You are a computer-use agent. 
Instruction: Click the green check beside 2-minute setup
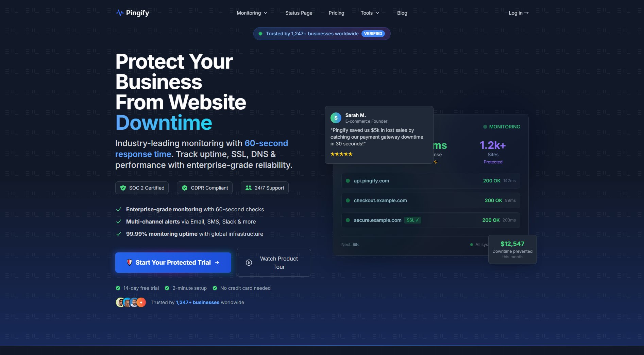(167, 288)
